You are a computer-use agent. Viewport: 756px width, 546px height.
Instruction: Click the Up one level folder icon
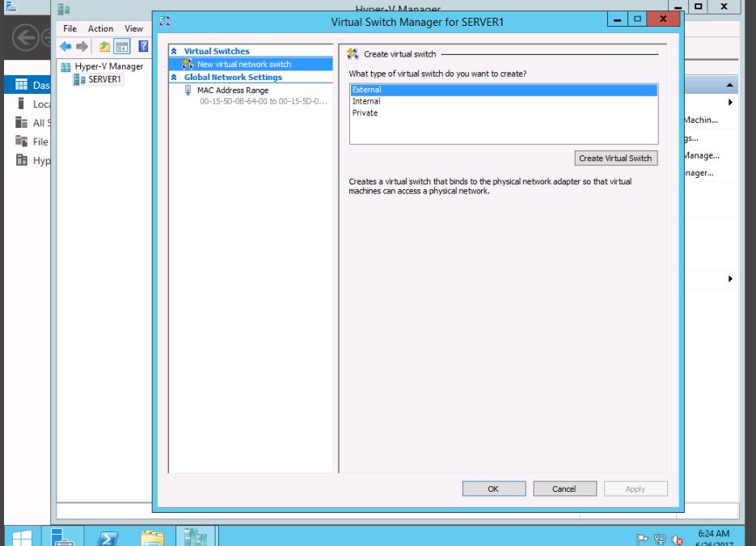pyautogui.click(x=104, y=47)
